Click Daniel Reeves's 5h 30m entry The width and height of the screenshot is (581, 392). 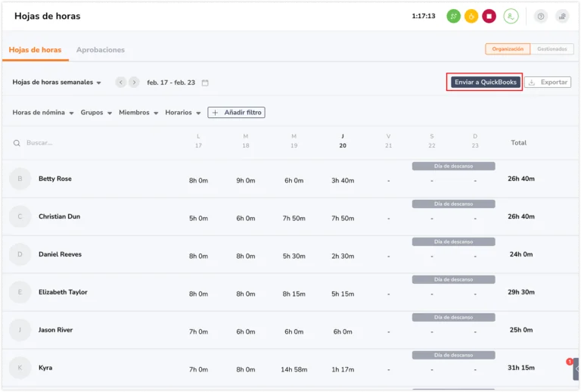294,256
